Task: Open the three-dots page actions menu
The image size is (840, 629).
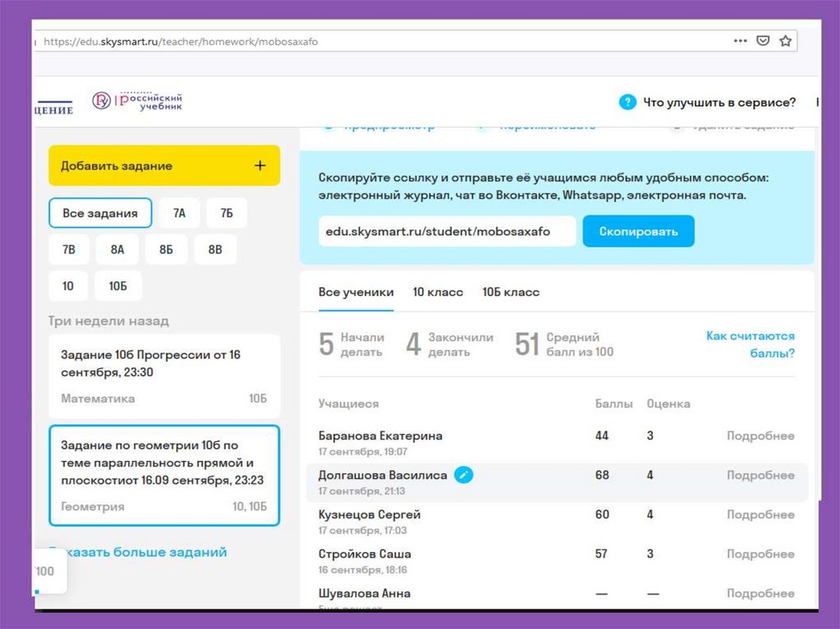Action: tap(740, 41)
